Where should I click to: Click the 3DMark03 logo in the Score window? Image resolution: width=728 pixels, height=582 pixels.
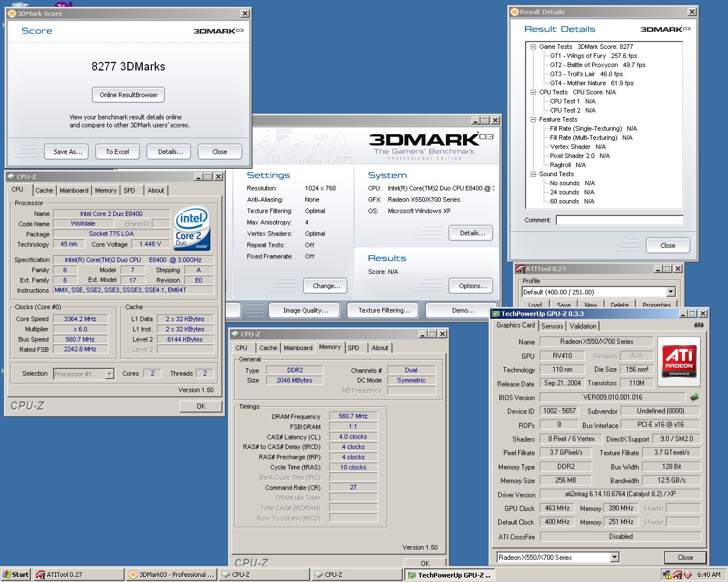point(218,31)
